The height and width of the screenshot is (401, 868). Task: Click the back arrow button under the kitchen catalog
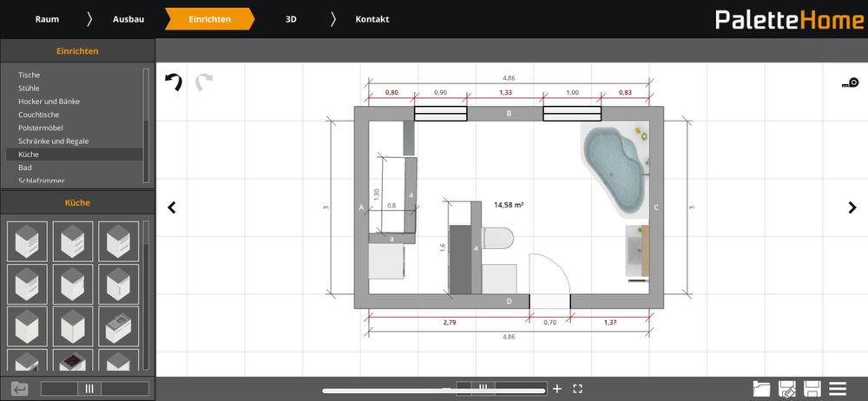click(19, 389)
